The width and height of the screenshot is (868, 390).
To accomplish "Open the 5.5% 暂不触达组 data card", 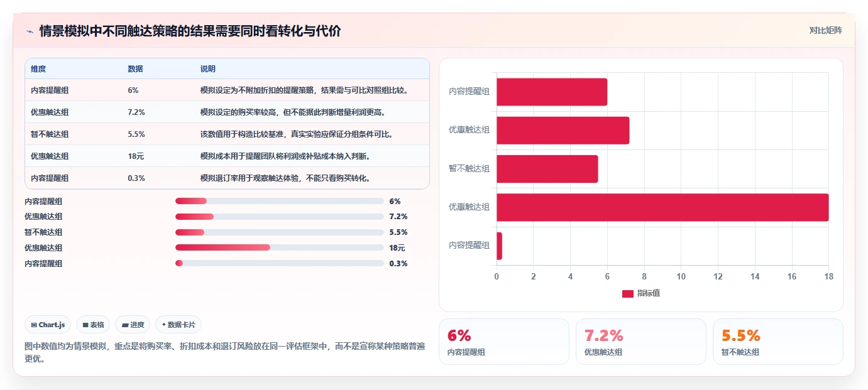I will click(x=778, y=342).
